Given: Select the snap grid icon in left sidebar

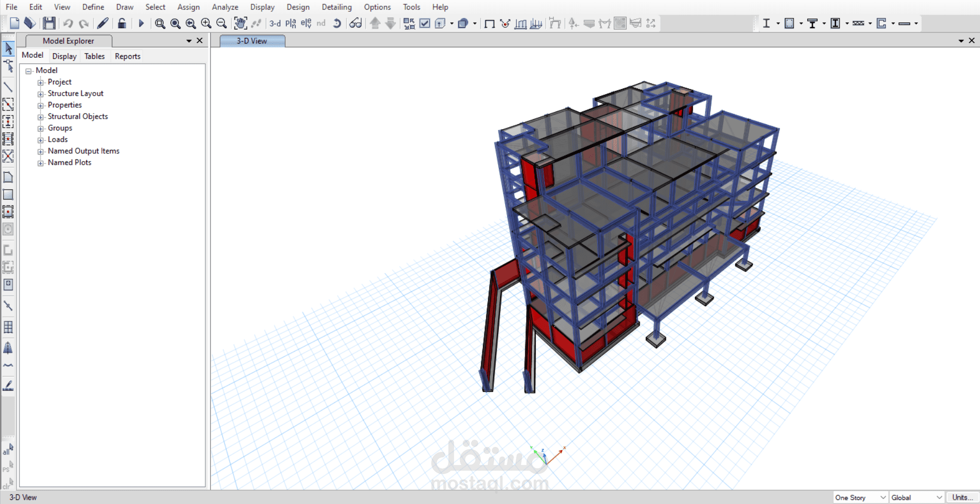Looking at the screenshot, I should pos(8,327).
